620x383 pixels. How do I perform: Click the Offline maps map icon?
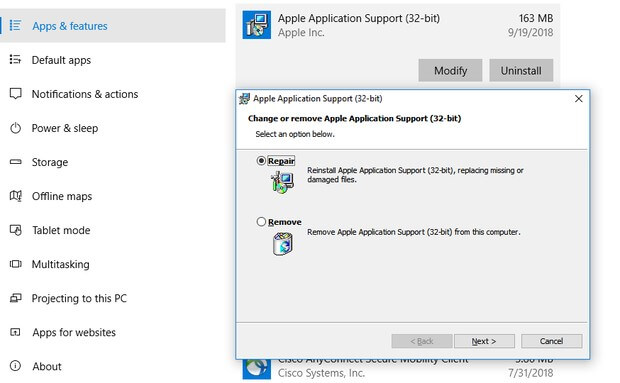pyautogui.click(x=15, y=196)
